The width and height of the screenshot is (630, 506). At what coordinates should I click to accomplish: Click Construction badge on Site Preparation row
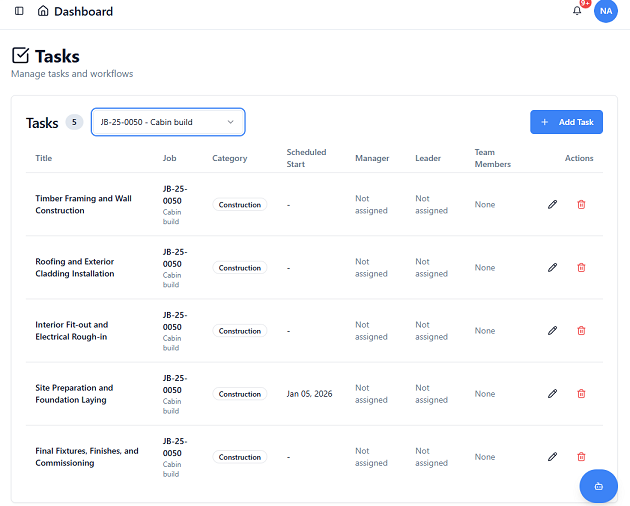(x=240, y=394)
